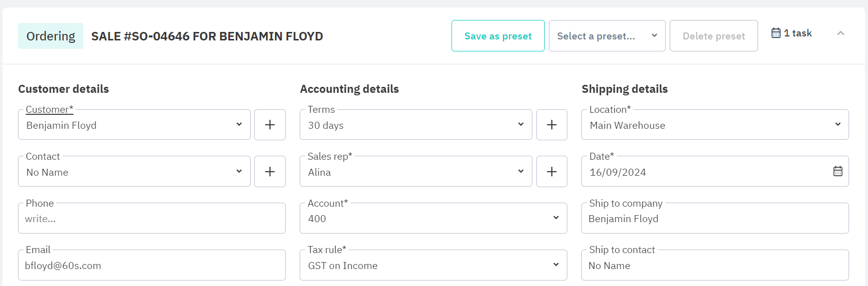Click the Email field with bfloyd@60s.com
This screenshot has width=868, height=286.
click(151, 266)
